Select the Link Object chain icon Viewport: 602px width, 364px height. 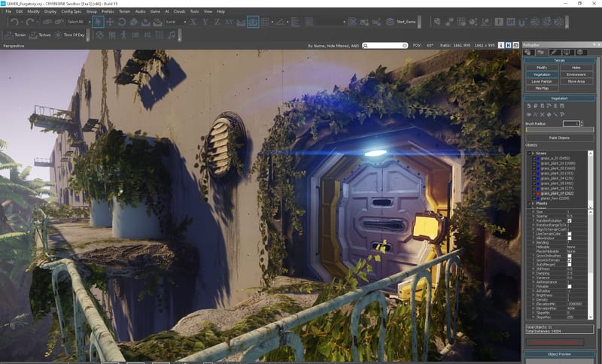click(47, 22)
